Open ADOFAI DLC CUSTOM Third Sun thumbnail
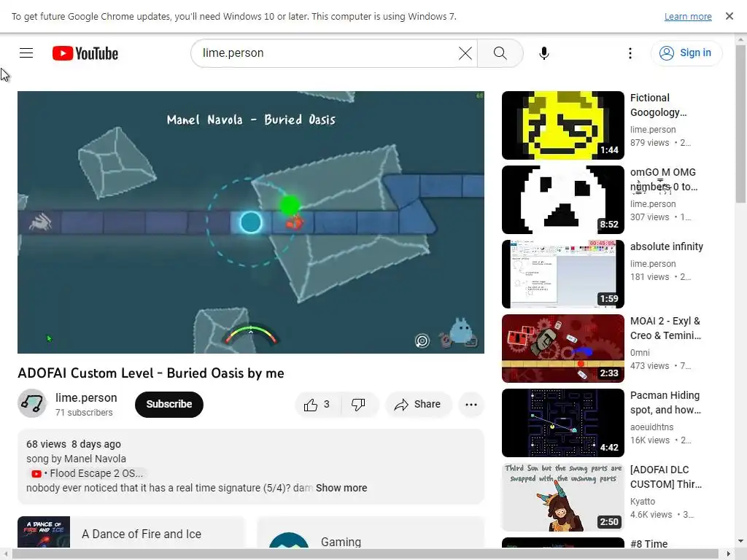Screen dimensions: 747x560 (x=562, y=497)
